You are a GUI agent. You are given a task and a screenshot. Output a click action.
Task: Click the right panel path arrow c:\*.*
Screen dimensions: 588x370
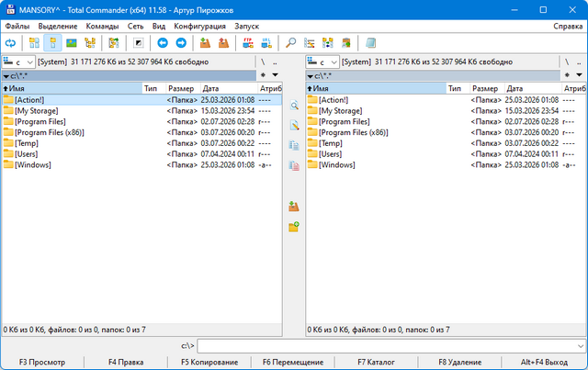311,76
